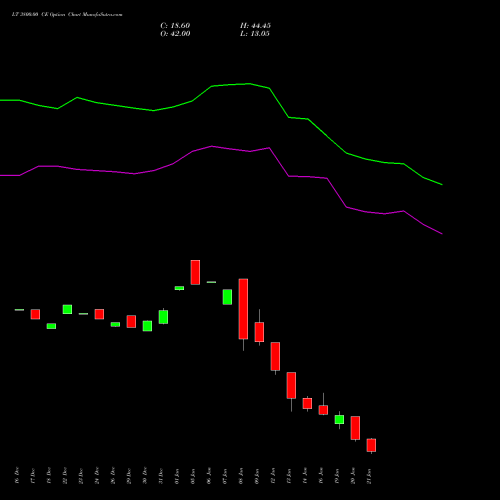Click the high value H: 44.45
The width and height of the screenshot is (500, 500).
click(255, 26)
